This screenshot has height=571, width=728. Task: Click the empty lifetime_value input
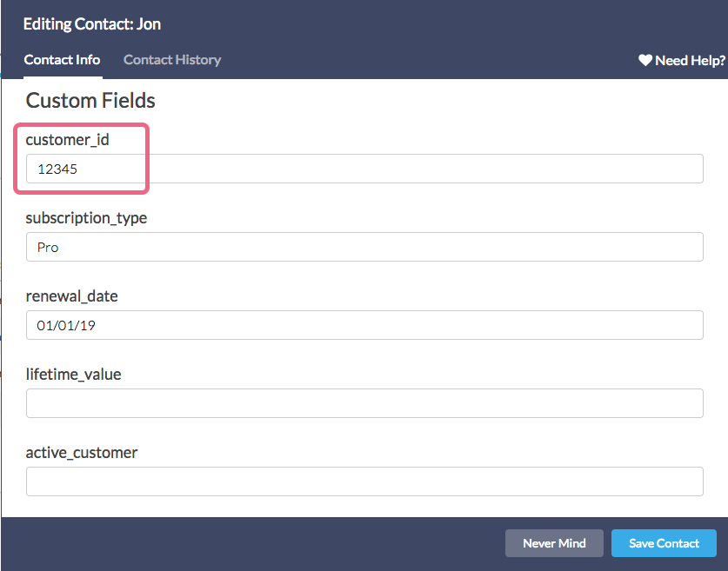(x=364, y=403)
